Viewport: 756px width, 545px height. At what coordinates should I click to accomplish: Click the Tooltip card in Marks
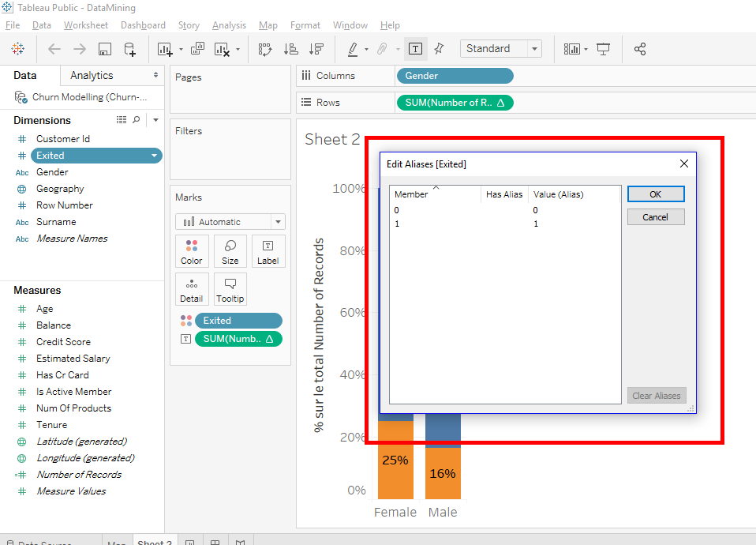coord(230,289)
